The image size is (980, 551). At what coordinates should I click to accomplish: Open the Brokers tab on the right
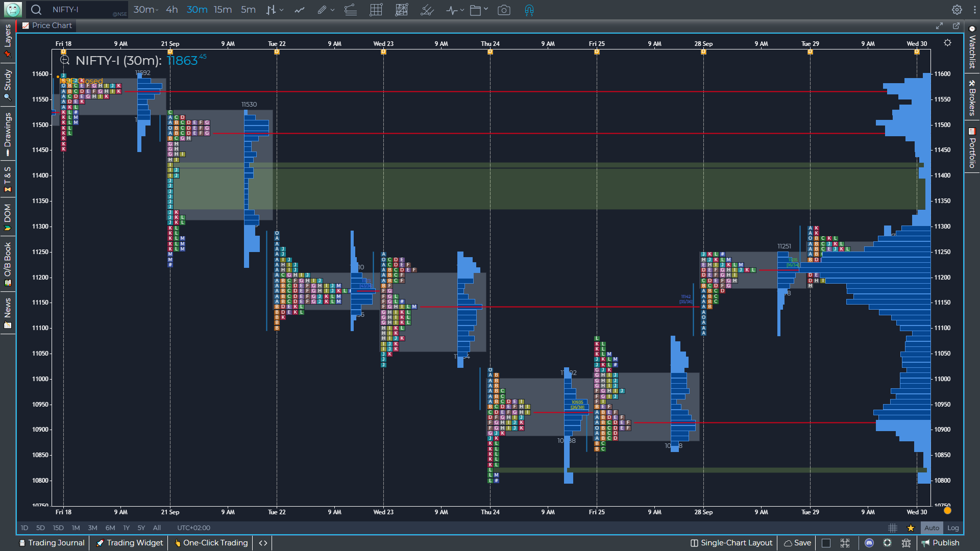[x=971, y=99]
